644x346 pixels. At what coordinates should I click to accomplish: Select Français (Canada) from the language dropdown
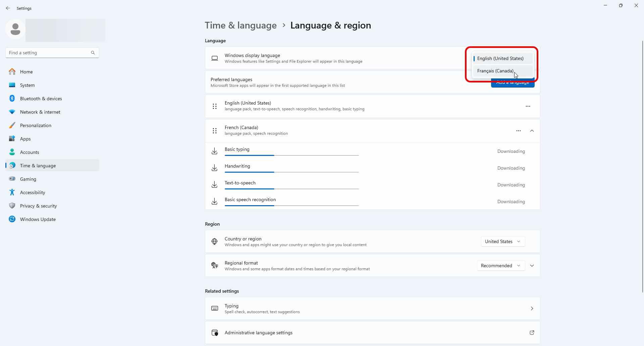pyautogui.click(x=495, y=71)
